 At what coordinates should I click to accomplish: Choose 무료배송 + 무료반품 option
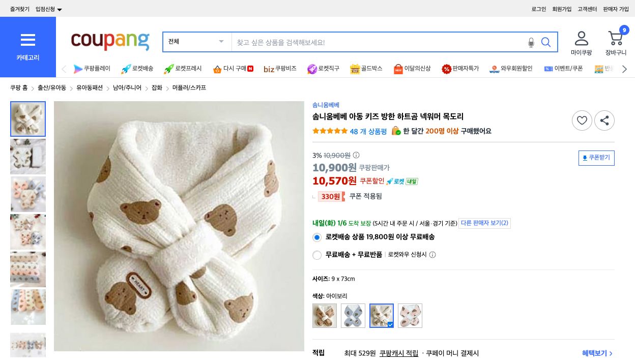317,255
